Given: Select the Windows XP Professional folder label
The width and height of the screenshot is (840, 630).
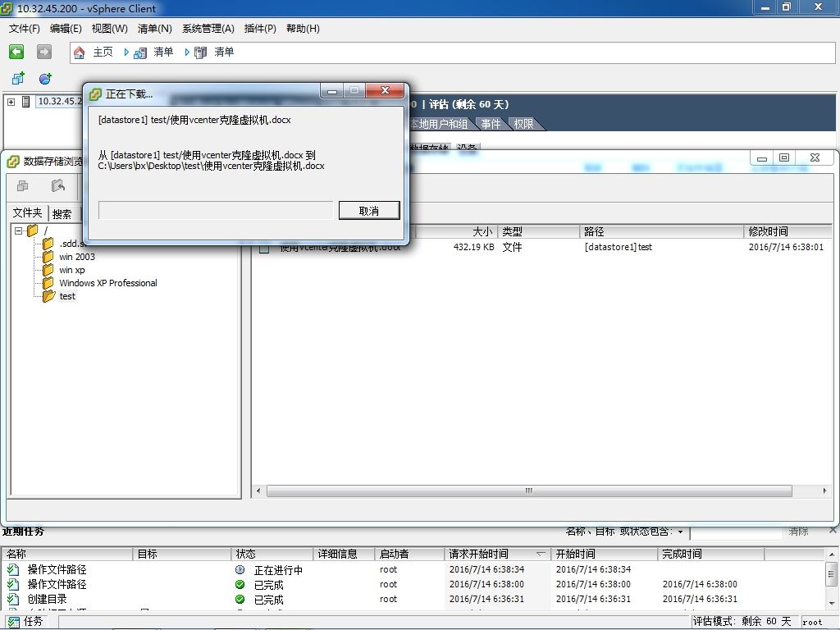Looking at the screenshot, I should (x=108, y=283).
